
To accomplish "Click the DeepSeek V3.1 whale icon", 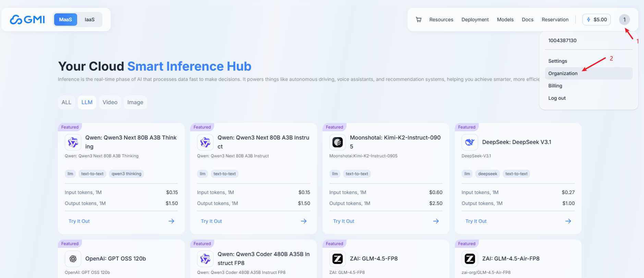I will point(470,142).
